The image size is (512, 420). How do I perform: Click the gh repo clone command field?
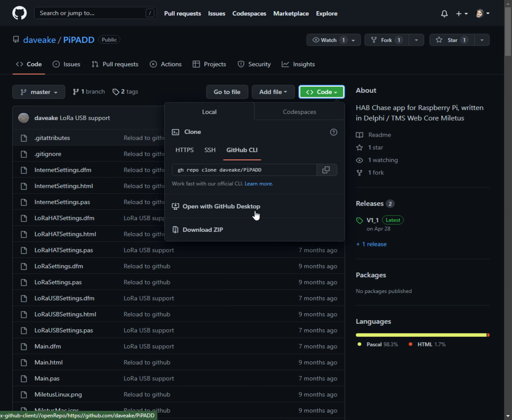244,170
